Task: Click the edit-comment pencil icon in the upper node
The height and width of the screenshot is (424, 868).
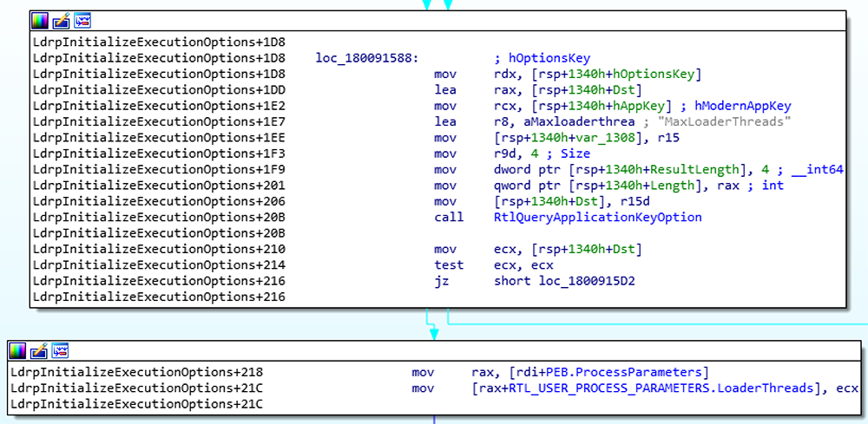Action: pos(61,21)
